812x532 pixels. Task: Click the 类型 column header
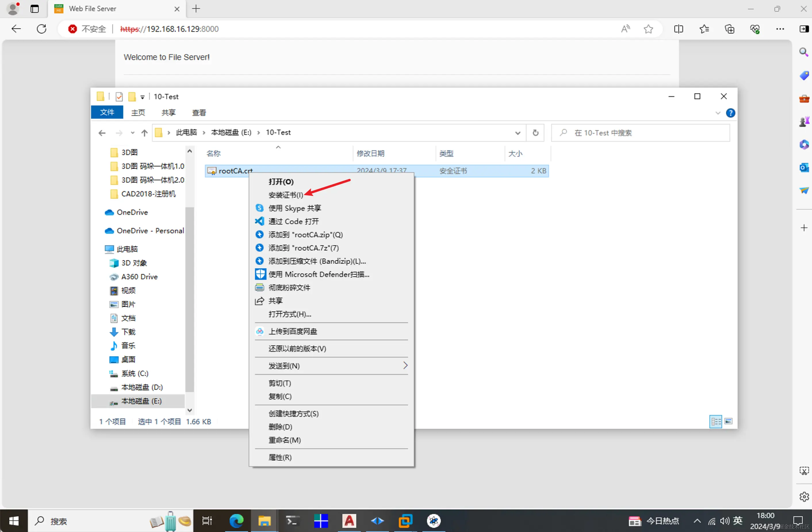click(x=470, y=154)
